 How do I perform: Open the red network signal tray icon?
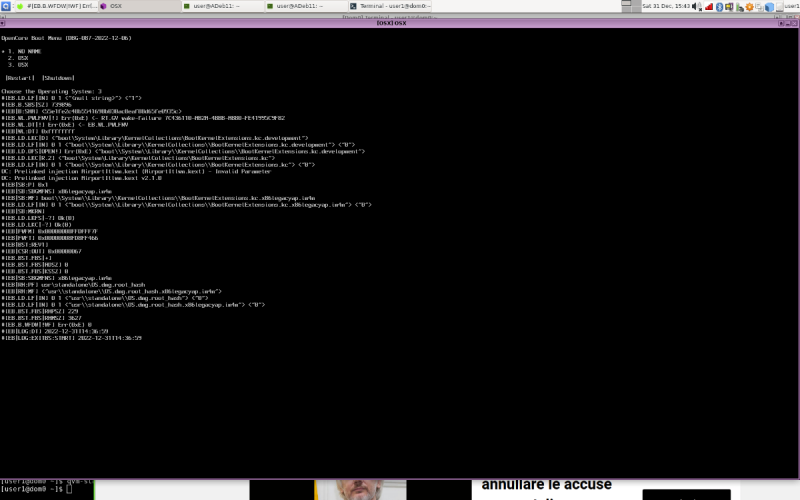(709, 6)
